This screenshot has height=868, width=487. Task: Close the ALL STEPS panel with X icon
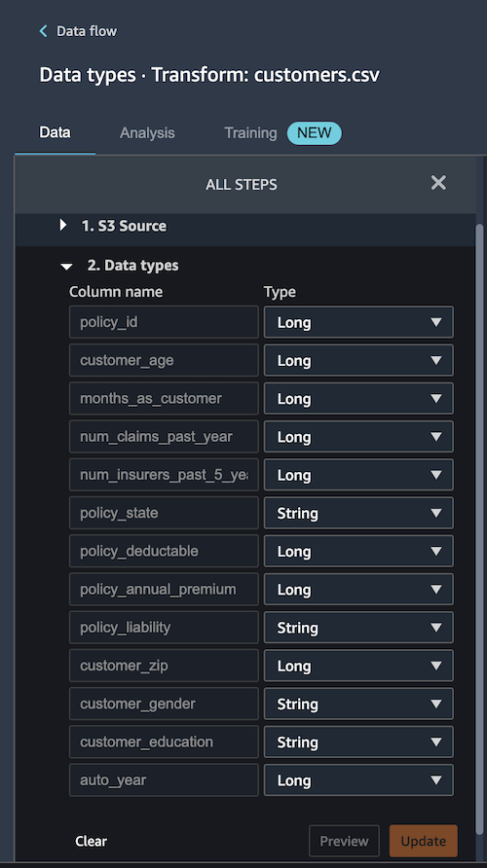[438, 183]
